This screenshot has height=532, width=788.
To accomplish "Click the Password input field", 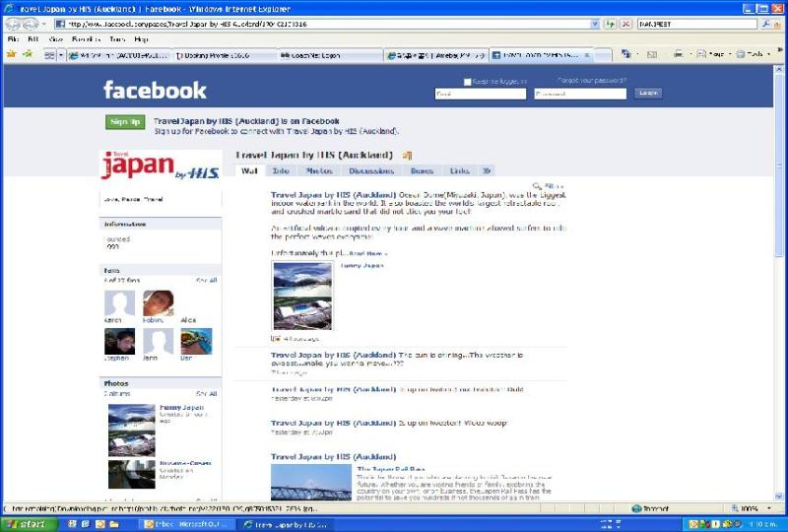I will pos(580,94).
